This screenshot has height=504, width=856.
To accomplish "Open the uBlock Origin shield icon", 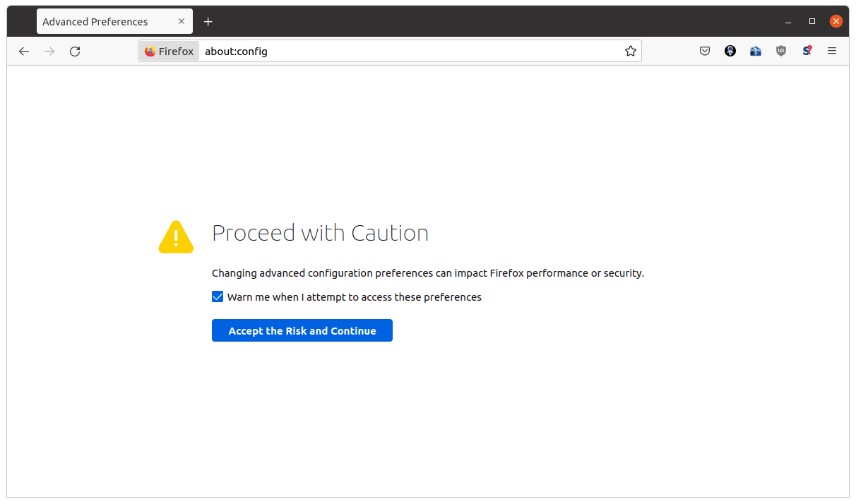I will (x=781, y=51).
